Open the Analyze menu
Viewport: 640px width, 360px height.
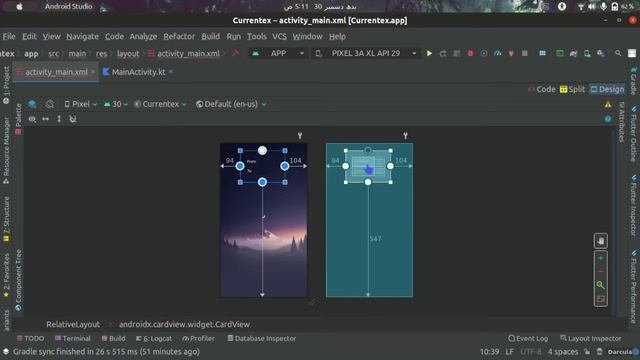143,36
